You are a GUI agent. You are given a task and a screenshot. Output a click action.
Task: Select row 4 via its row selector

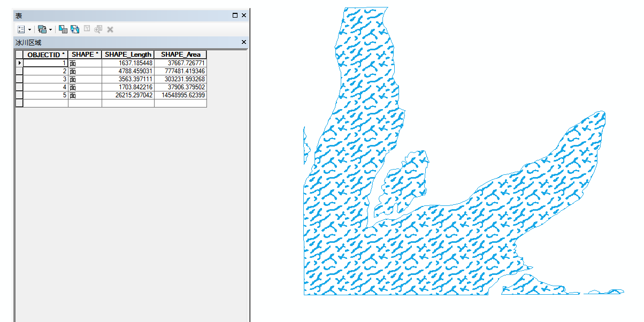19,87
